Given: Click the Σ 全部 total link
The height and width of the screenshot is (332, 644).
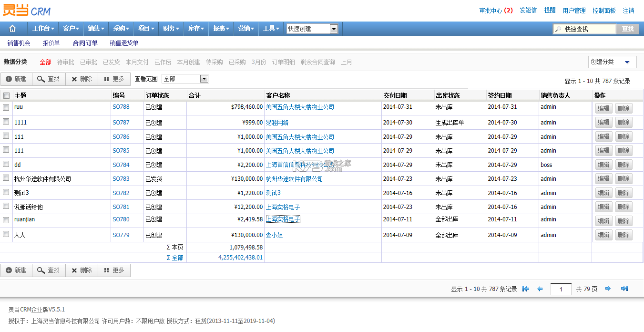Looking at the screenshot, I should click(x=174, y=258).
